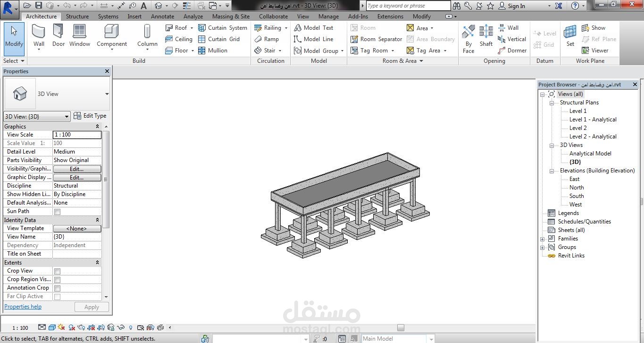
Task: Expand the Room & Area panel dropdown
Action: [x=421, y=61]
